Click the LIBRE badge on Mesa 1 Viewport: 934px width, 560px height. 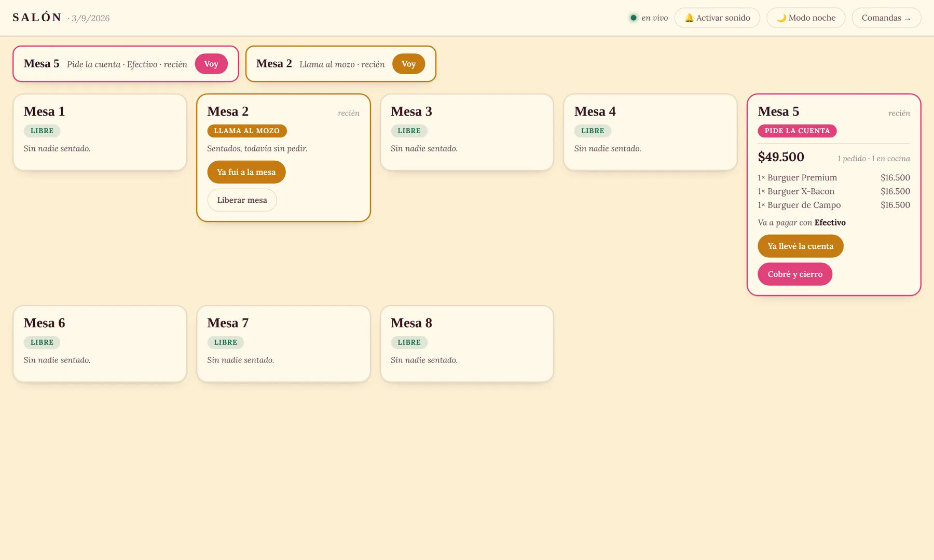coord(42,131)
